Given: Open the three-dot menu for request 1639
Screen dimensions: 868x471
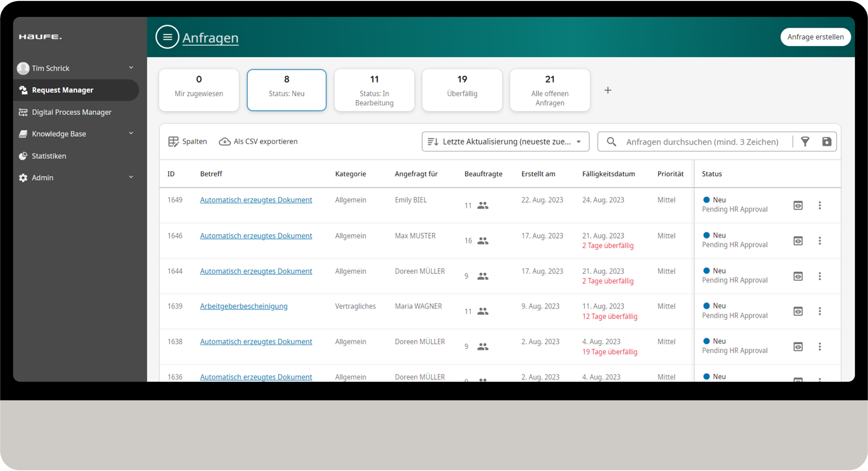Looking at the screenshot, I should 819,311.
